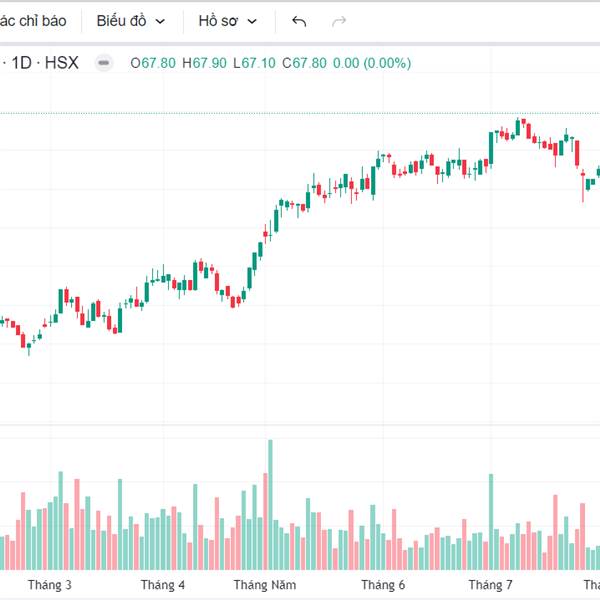Click the dotted horizontal price line
This screenshot has height=600, width=600.
point(300,113)
